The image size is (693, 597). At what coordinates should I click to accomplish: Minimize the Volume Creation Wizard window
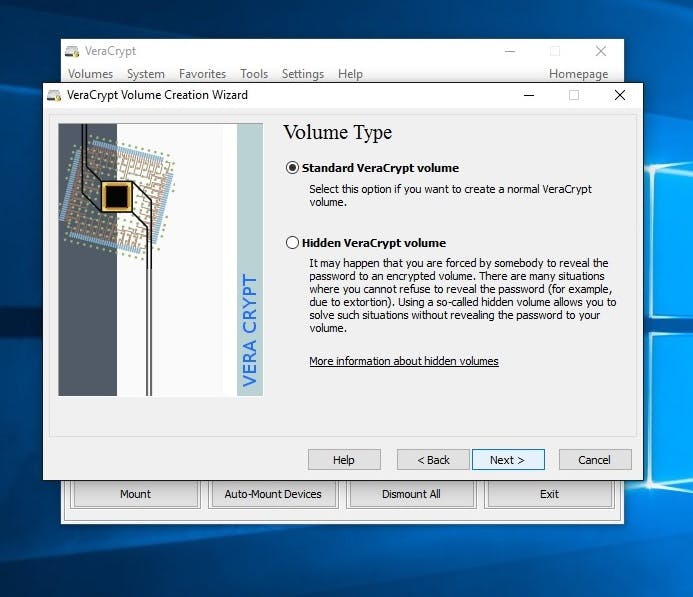529,95
